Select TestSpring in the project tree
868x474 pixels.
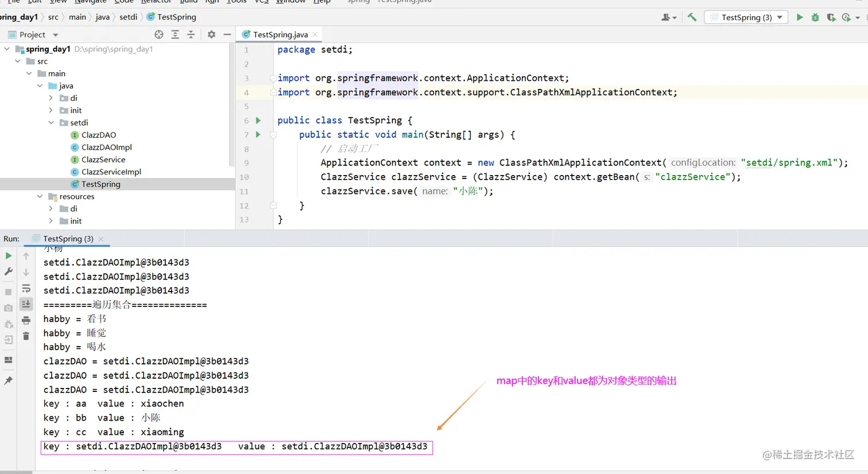[101, 184]
